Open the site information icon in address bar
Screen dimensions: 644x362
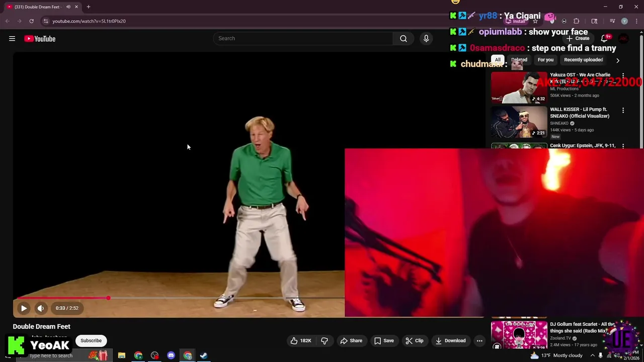[46, 21]
